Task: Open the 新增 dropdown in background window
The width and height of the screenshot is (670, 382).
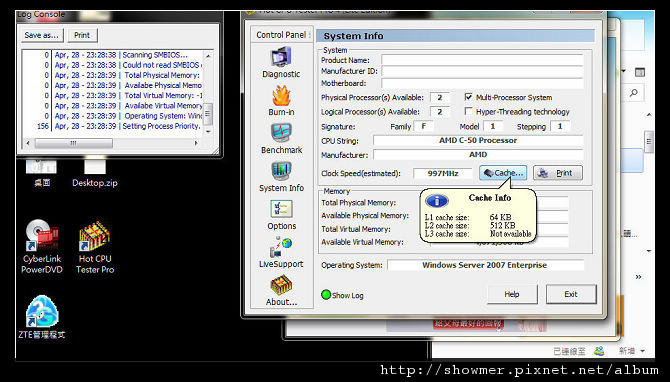Action: point(632,351)
